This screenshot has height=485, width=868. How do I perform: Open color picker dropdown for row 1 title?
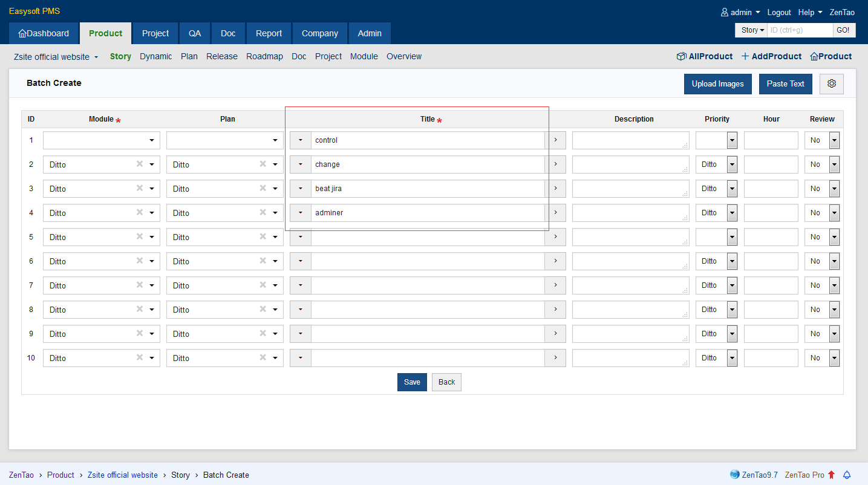click(301, 140)
